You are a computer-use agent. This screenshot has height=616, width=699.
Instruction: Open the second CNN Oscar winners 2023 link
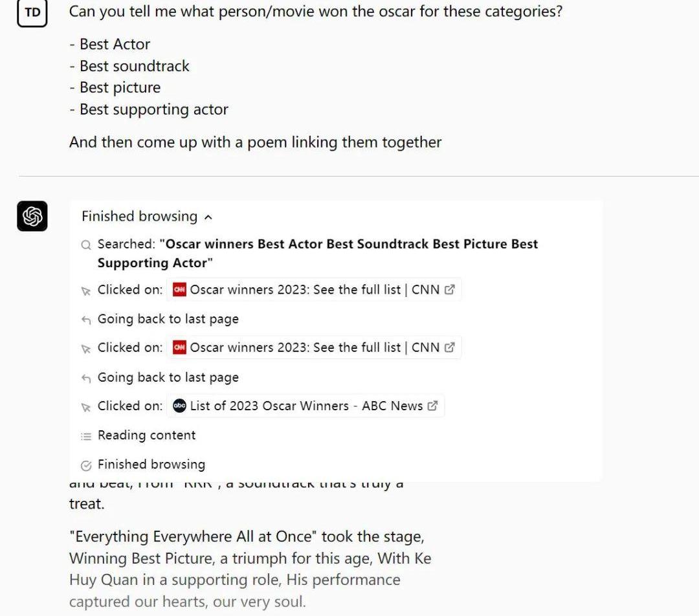(x=314, y=347)
